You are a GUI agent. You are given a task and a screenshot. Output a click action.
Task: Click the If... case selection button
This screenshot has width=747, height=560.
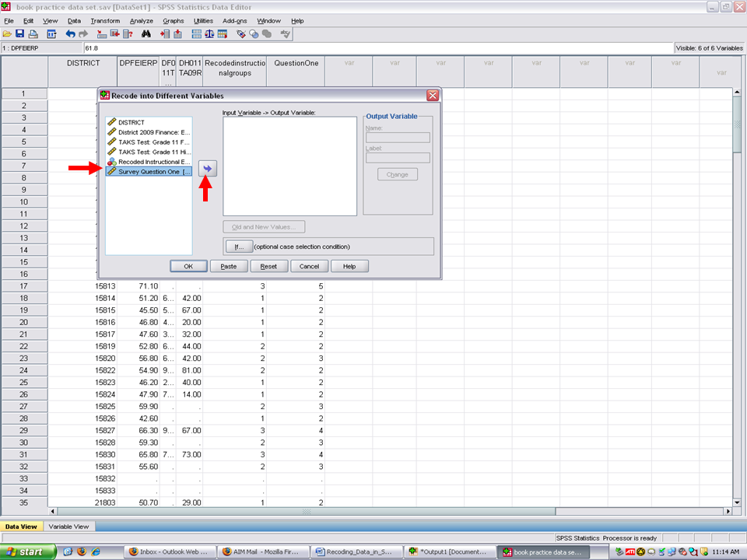(x=240, y=247)
